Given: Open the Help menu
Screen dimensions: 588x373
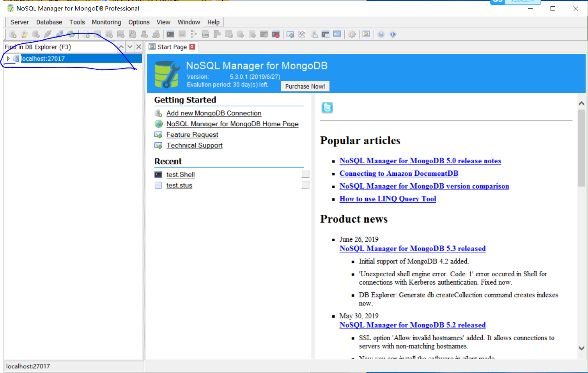Looking at the screenshot, I should [213, 22].
